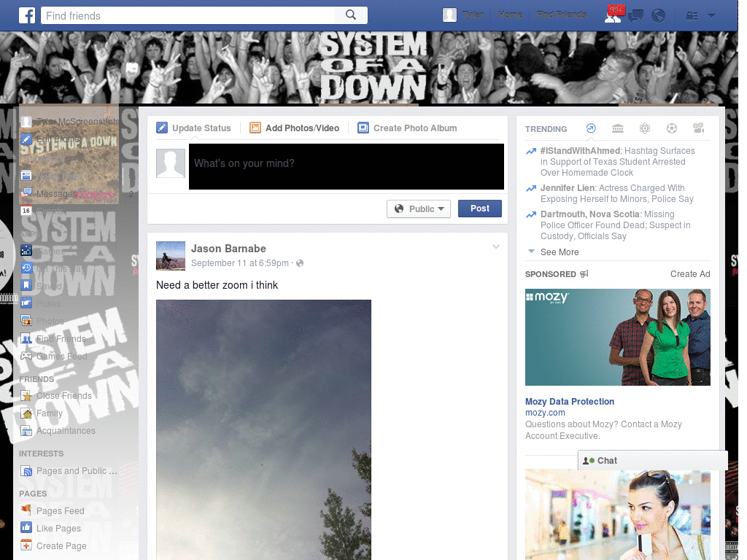Select the Sports trending category soccer icon
The height and width of the screenshot is (560, 747).
pyautogui.click(x=672, y=128)
